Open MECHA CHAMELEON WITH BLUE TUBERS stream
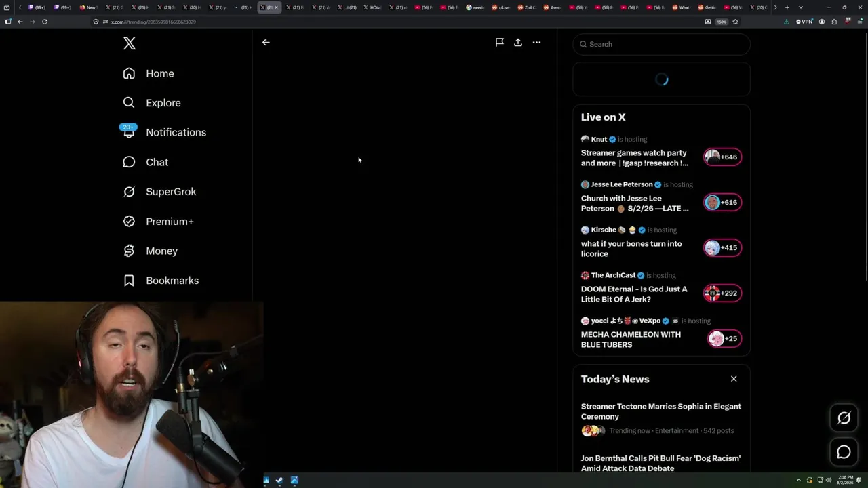Image resolution: width=868 pixels, height=488 pixels. [x=631, y=340]
